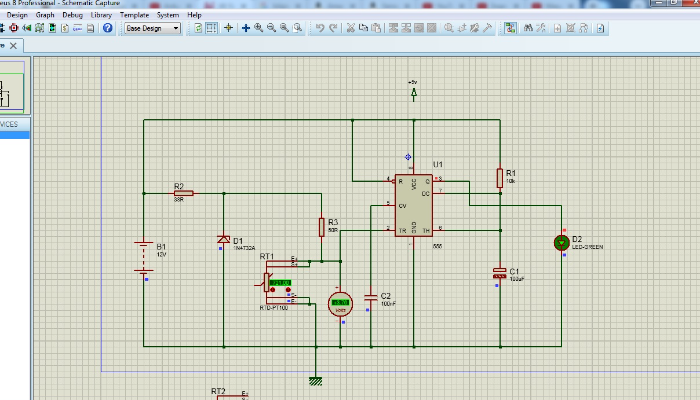Center view at cursor with blue plus
This screenshot has height=400, width=700.
246,28
